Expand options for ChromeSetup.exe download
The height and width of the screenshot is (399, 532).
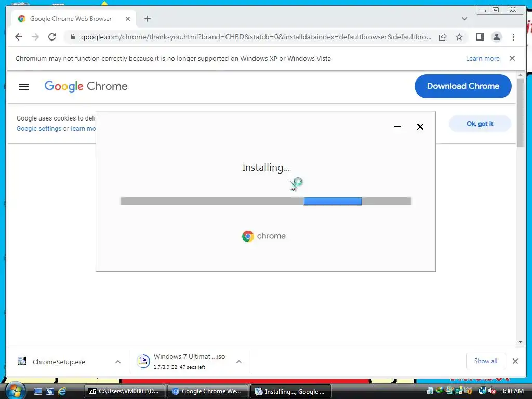(118, 362)
